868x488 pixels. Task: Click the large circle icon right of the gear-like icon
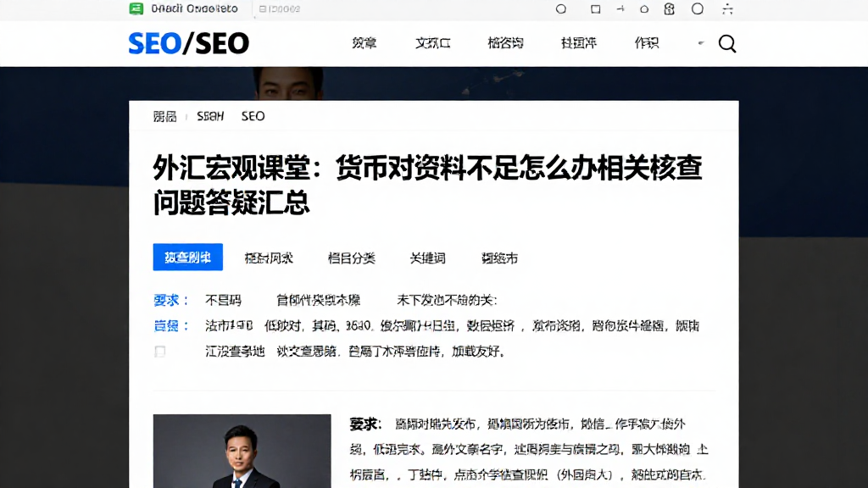[x=698, y=8]
